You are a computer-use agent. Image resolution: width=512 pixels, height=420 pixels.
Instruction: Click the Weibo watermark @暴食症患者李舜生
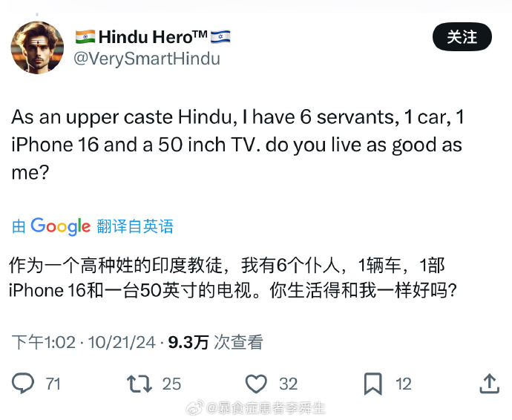(256, 408)
